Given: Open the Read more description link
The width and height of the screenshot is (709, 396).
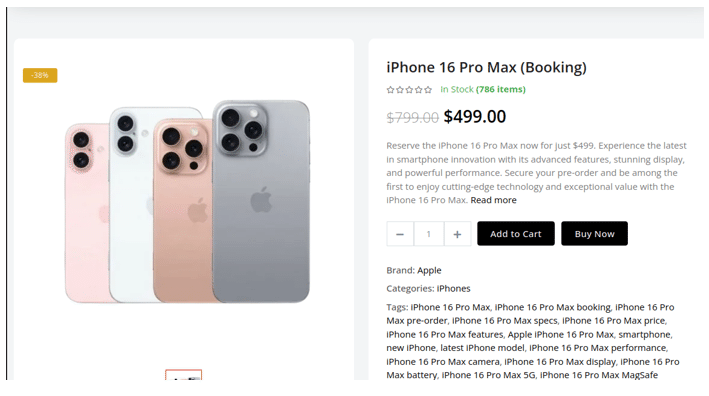Looking at the screenshot, I should (493, 200).
